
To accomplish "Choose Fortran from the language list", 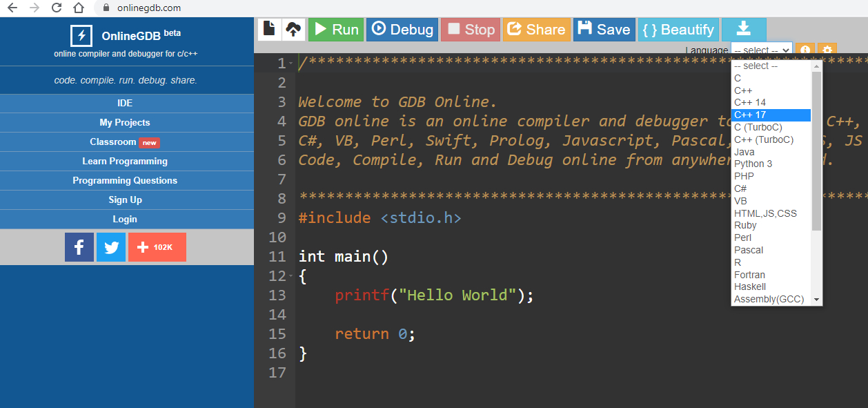I will coord(771,275).
